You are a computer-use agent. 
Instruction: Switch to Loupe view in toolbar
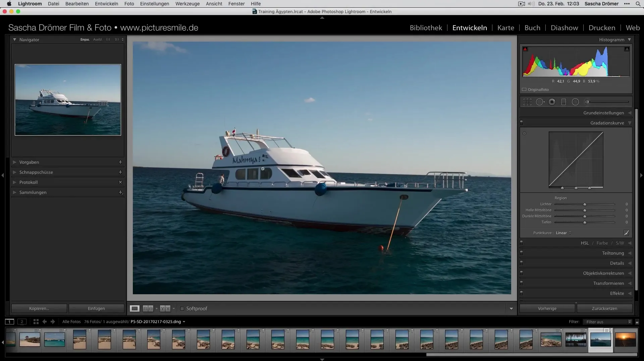tap(135, 309)
